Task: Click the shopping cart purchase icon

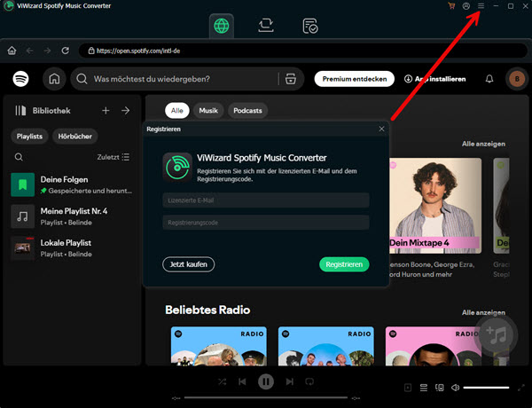Action: tap(452, 6)
